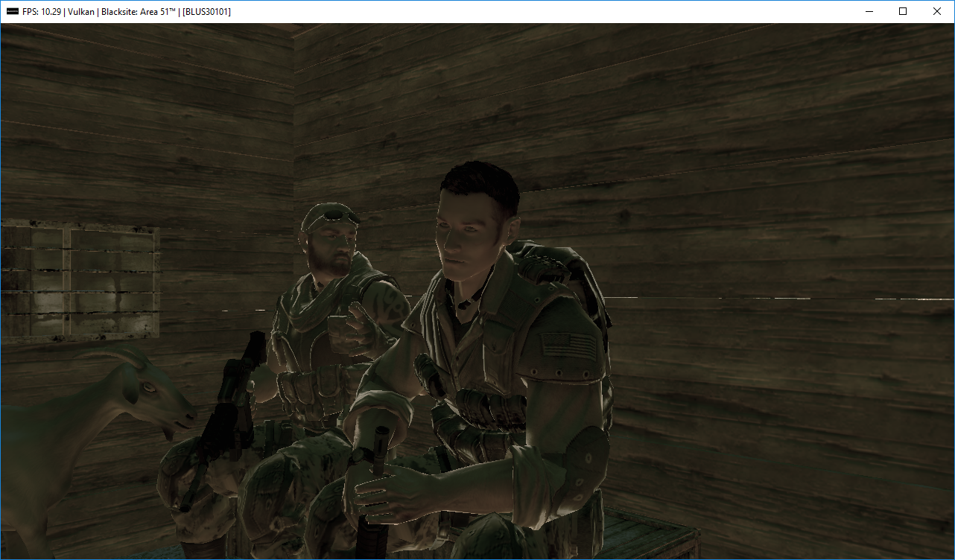955x560 pixels.
Task: Click the [BLUS30101] game ID in title
Action: point(206,12)
